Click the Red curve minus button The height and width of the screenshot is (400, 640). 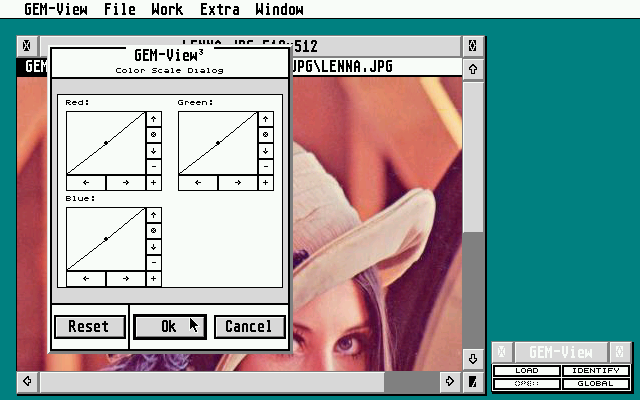[x=153, y=167]
